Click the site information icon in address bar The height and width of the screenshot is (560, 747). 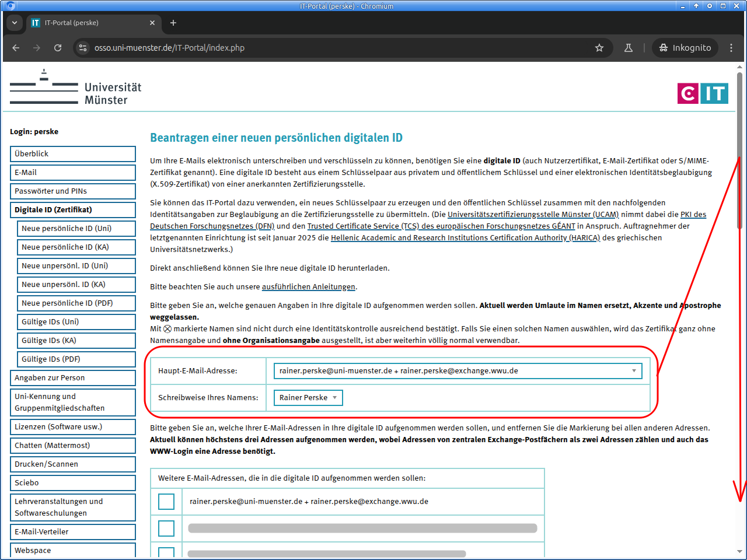(83, 48)
